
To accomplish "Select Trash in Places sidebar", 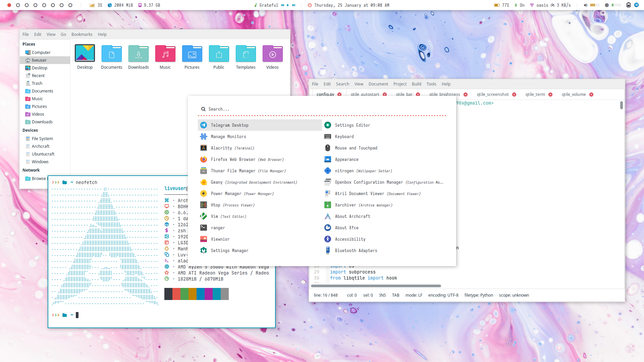I will pos(37,83).
